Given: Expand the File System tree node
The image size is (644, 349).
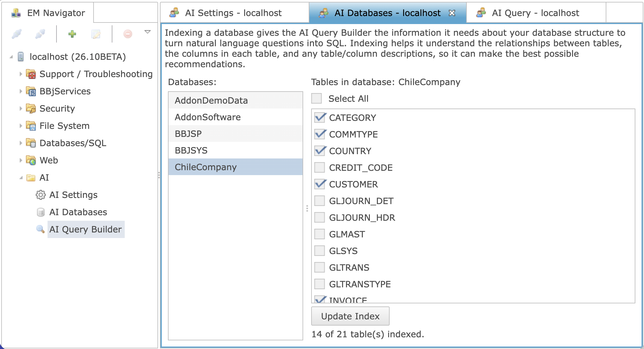Looking at the screenshot, I should 21,126.
